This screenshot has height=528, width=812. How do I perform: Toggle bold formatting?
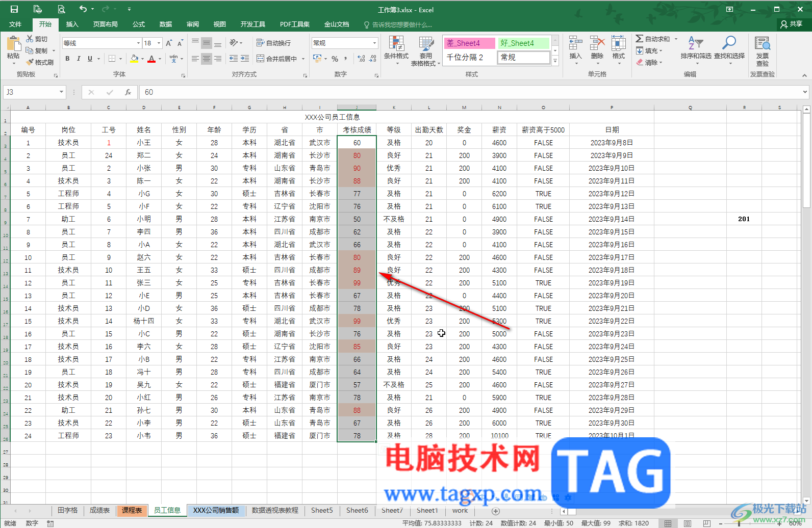click(67, 59)
